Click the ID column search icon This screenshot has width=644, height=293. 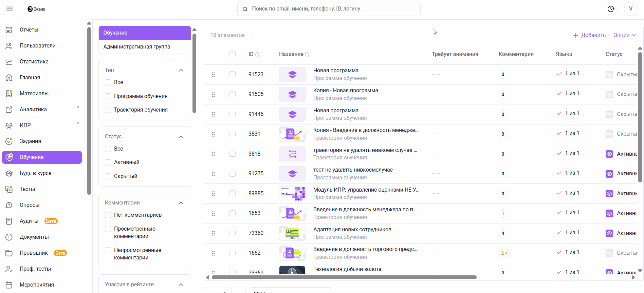pyautogui.click(x=257, y=55)
